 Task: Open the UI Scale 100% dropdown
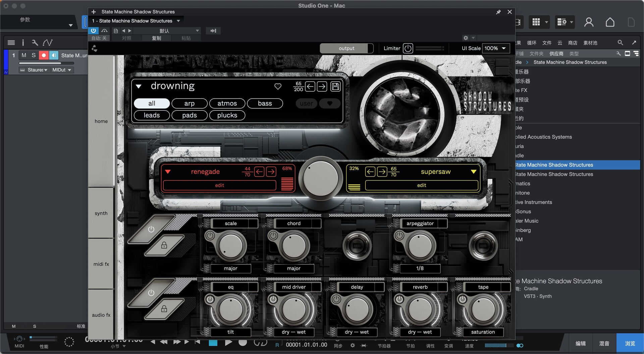coord(496,48)
